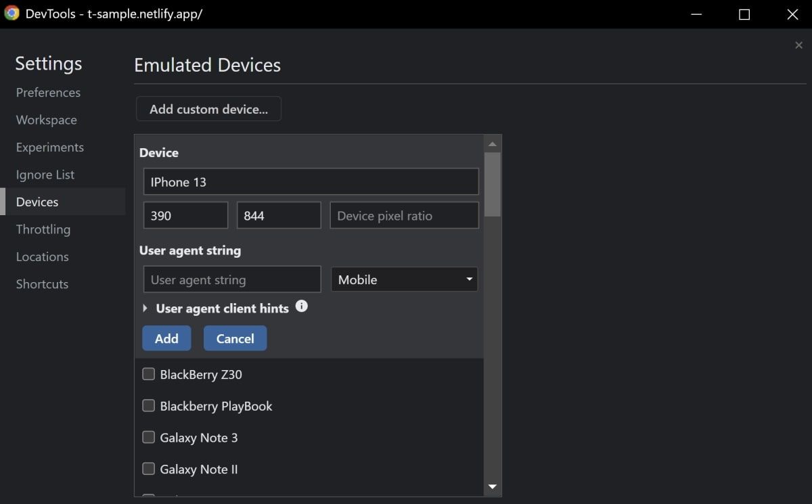
Task: Close the Settings panel with X icon
Action: point(798,45)
